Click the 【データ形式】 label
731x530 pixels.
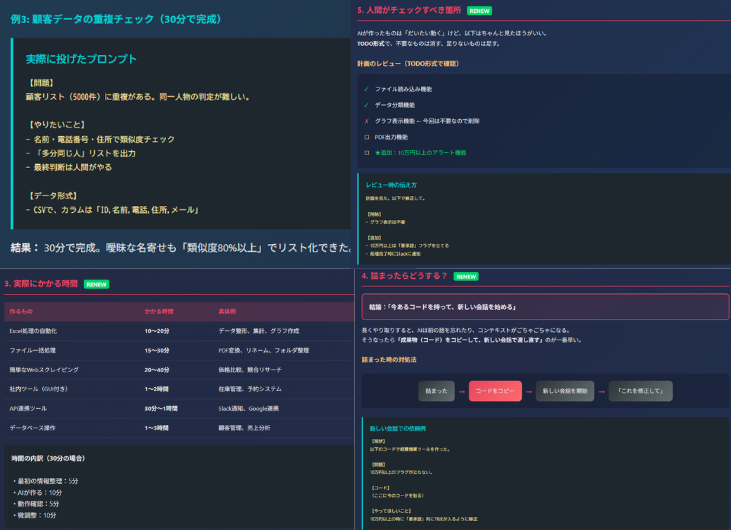(x=53, y=196)
